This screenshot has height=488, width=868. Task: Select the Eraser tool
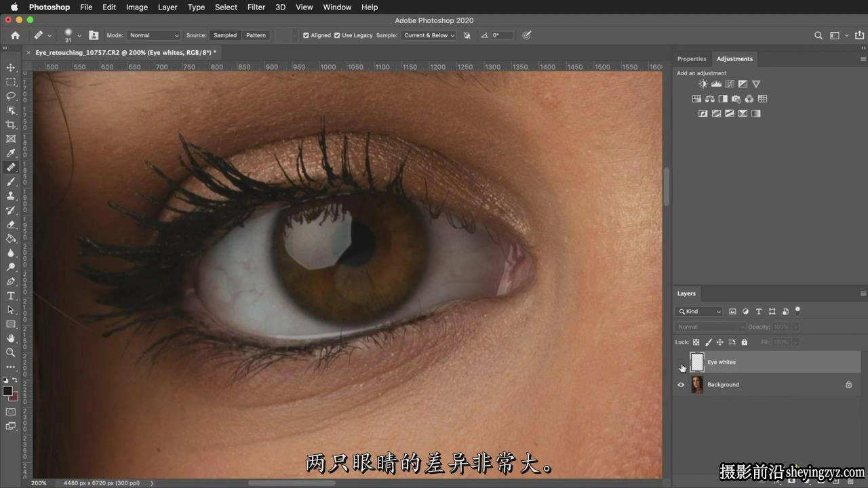point(11,224)
